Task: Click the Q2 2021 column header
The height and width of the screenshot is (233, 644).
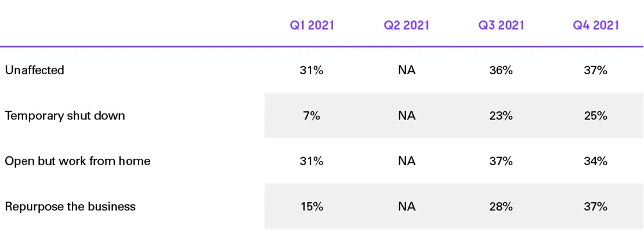Action: tap(406, 26)
